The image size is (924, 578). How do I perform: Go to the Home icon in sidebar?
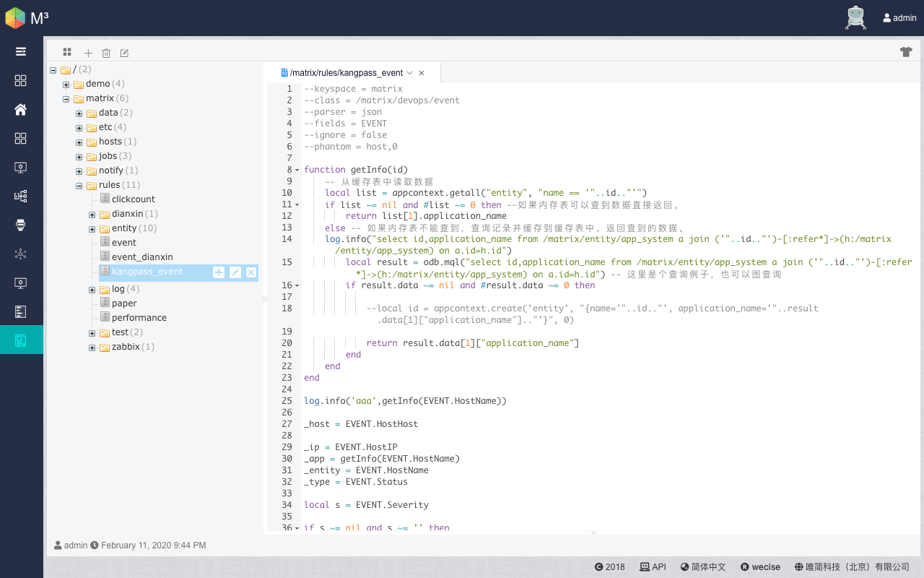tap(21, 109)
